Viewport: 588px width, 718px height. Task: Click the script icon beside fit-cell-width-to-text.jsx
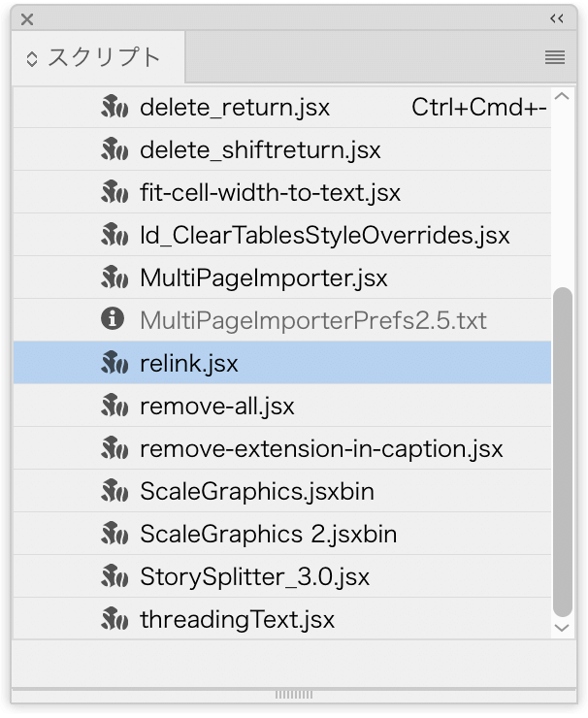(x=114, y=192)
